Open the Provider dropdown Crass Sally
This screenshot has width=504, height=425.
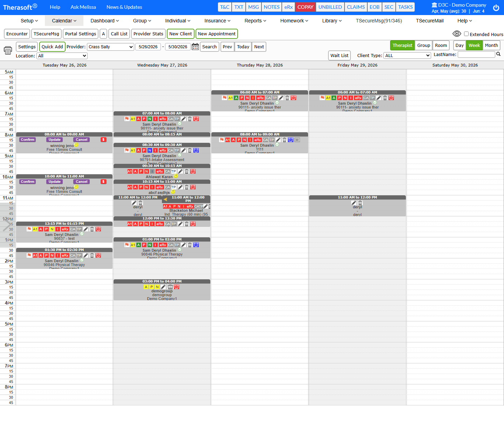pos(110,47)
